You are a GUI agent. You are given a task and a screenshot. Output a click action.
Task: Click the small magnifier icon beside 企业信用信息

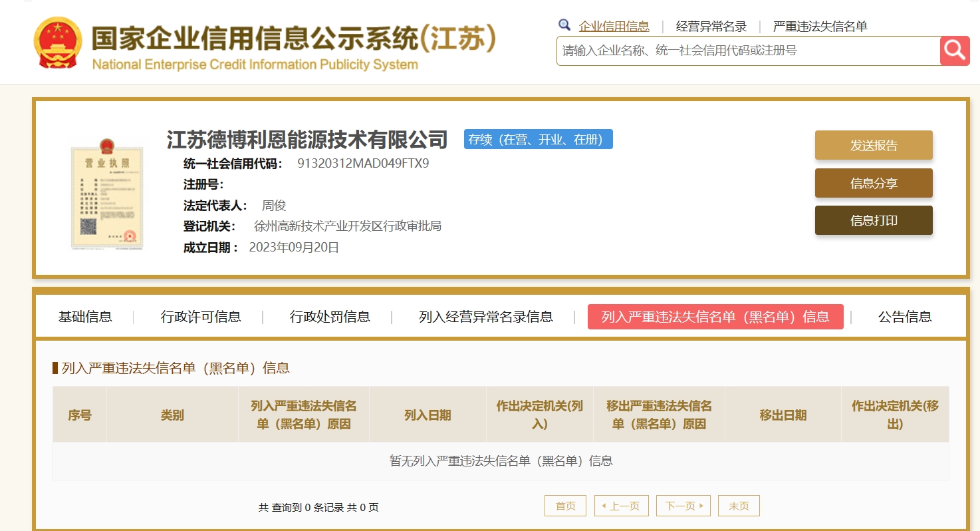pos(564,25)
